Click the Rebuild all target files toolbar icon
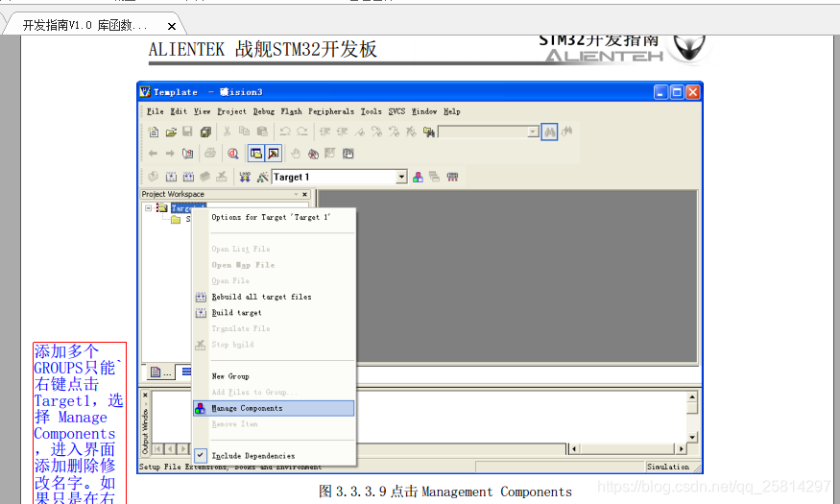 pos(188,177)
